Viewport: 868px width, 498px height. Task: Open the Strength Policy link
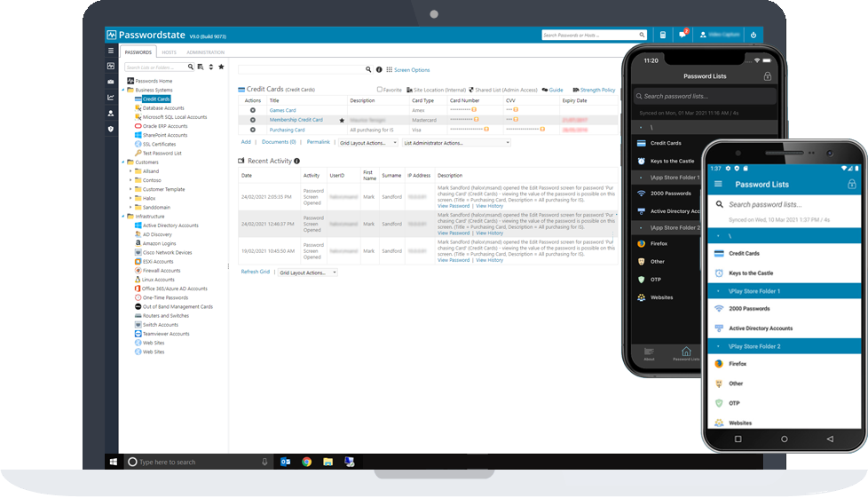[x=597, y=90]
